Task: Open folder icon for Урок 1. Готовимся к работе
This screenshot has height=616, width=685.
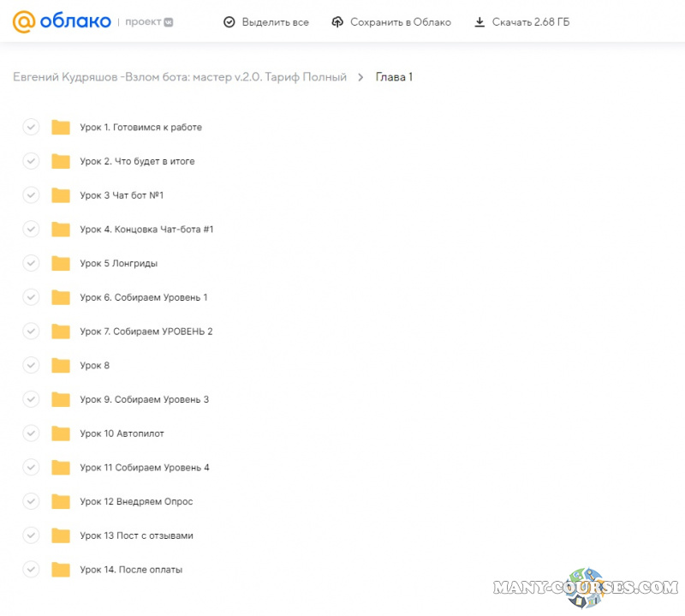Action: click(x=61, y=128)
